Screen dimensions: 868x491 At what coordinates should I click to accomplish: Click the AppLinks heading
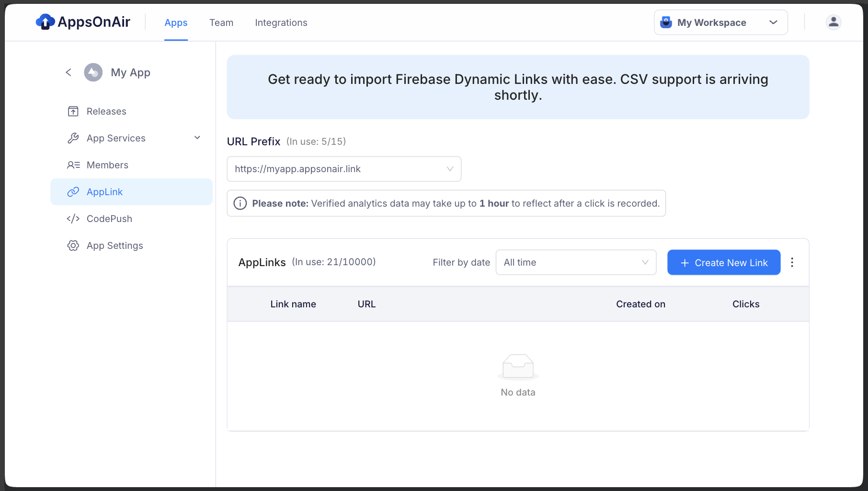pyautogui.click(x=262, y=262)
